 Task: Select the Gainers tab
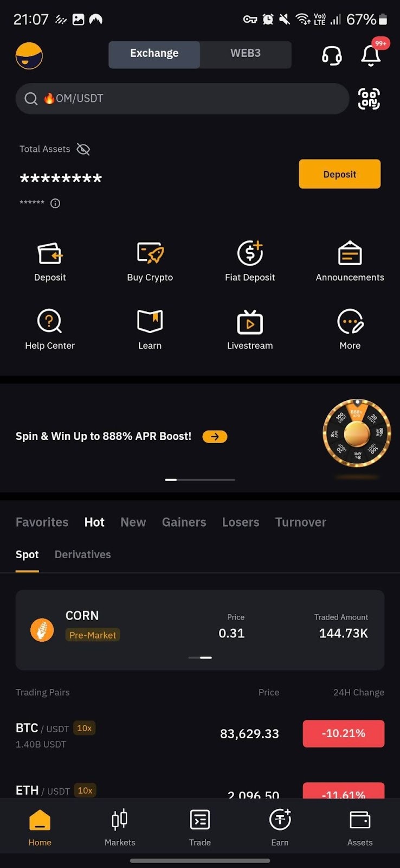pos(184,522)
